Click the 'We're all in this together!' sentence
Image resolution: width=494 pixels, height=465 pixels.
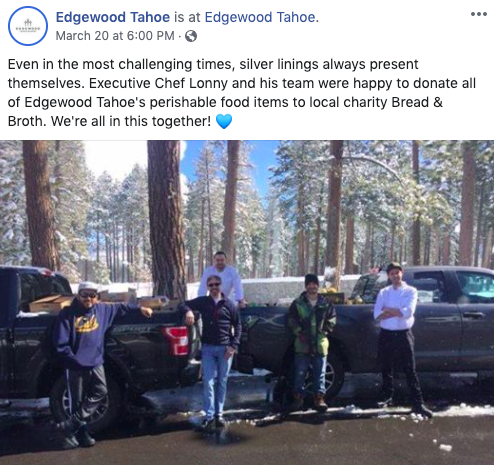coord(131,121)
